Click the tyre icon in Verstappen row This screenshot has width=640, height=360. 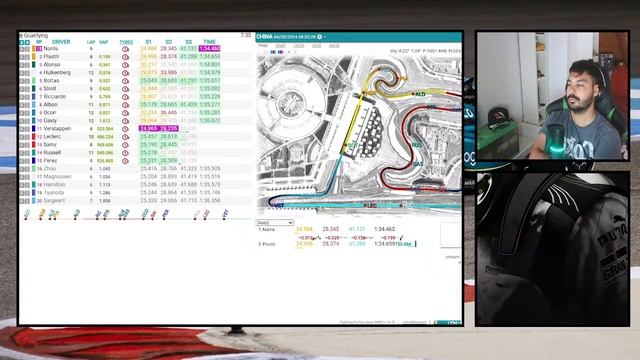click(125, 129)
